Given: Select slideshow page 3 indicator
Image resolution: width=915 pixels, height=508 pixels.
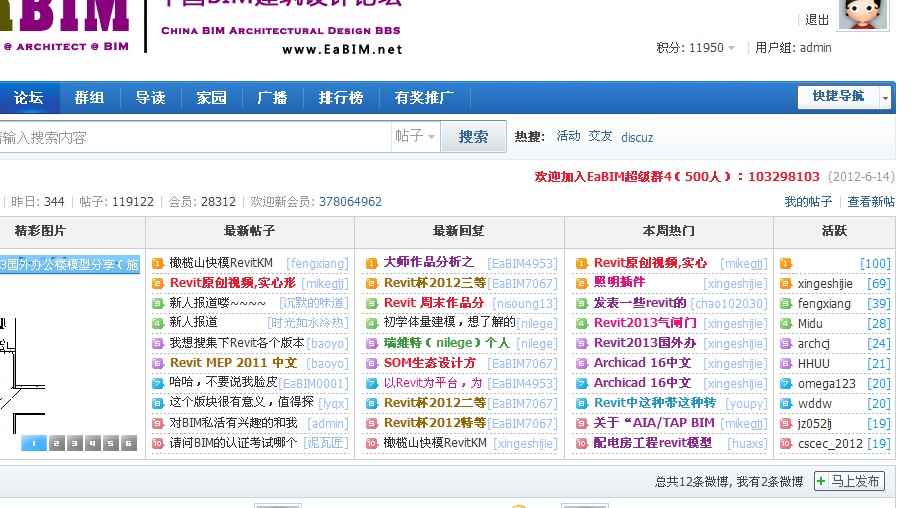Looking at the screenshot, I should pos(74,443).
